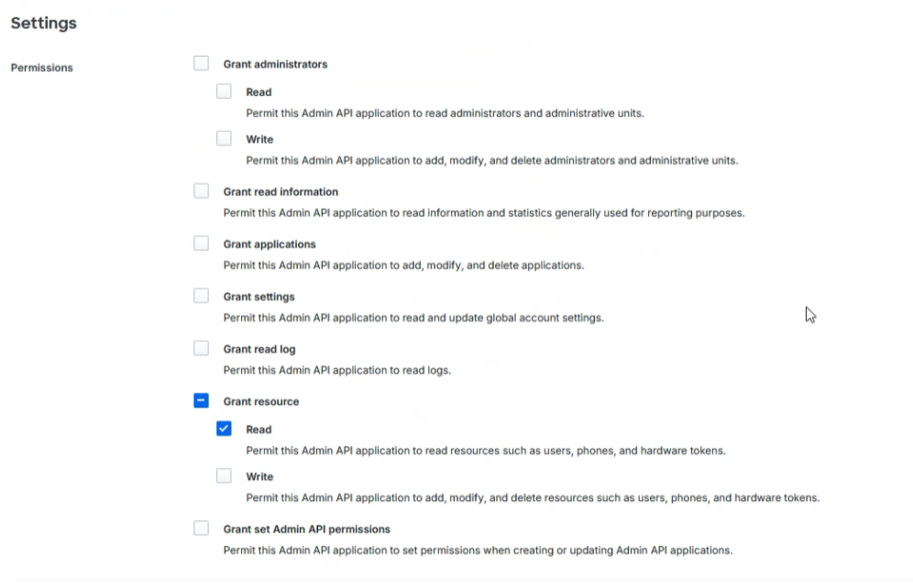913x588 pixels.
Task: Click the "Grant settings" label text
Action: [x=259, y=297]
